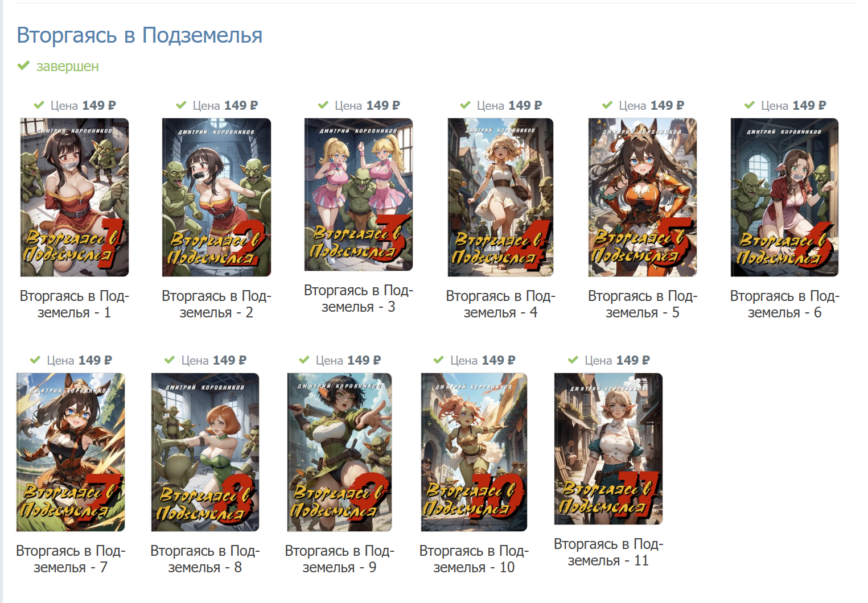This screenshot has height=603, width=868.
Task: Click title link Вторгаясь в Подземелья - 6
Action: [x=785, y=304]
